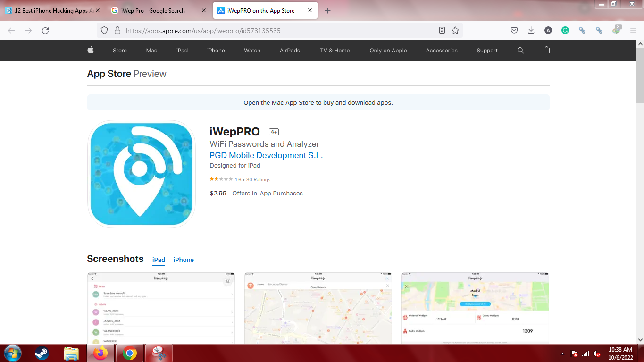The height and width of the screenshot is (362, 644).
Task: Open the AirPods navigation item
Action: [x=290, y=51]
